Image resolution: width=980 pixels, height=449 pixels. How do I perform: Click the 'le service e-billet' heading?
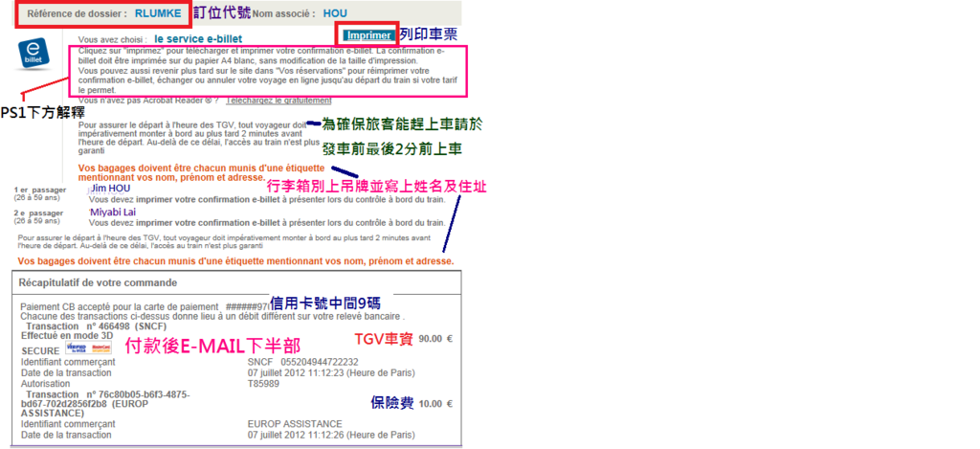pyautogui.click(x=198, y=38)
